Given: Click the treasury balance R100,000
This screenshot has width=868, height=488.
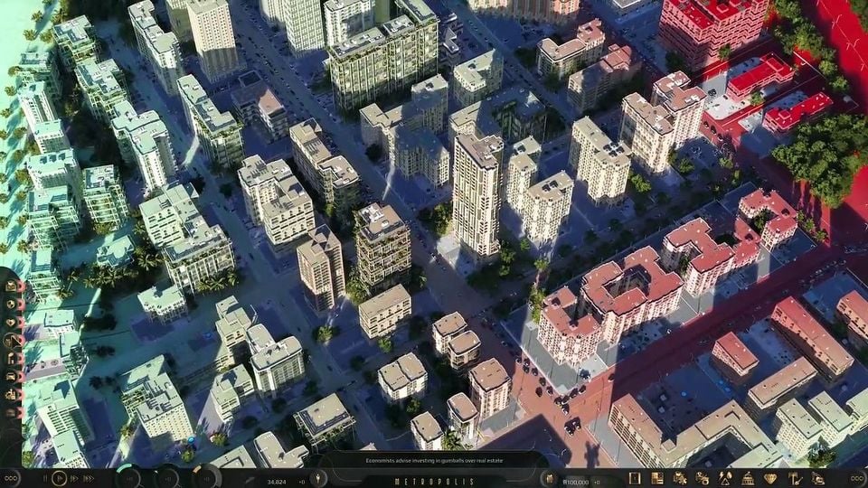Looking at the screenshot, I should [x=575, y=482].
